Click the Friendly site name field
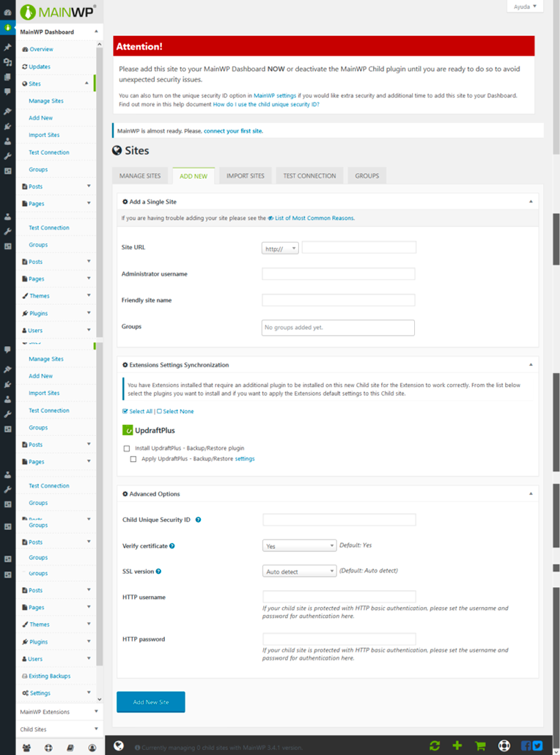This screenshot has width=560, height=755. coord(339,301)
